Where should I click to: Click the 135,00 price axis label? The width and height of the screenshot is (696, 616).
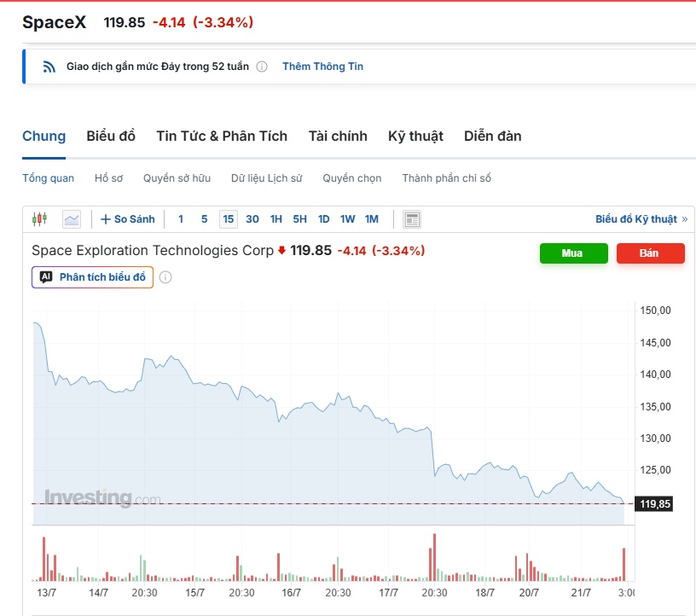(x=655, y=407)
